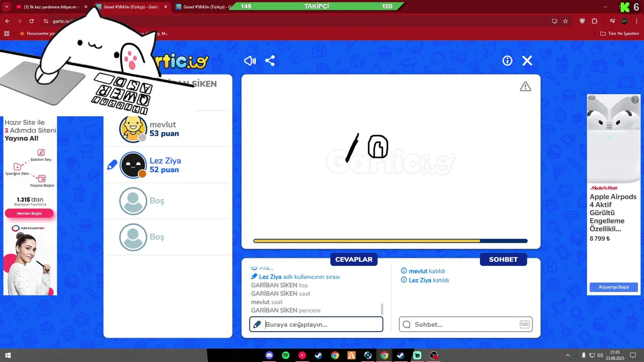The image size is (644, 362).
Task: Click the scrollbar in the answers list
Action: (382, 309)
